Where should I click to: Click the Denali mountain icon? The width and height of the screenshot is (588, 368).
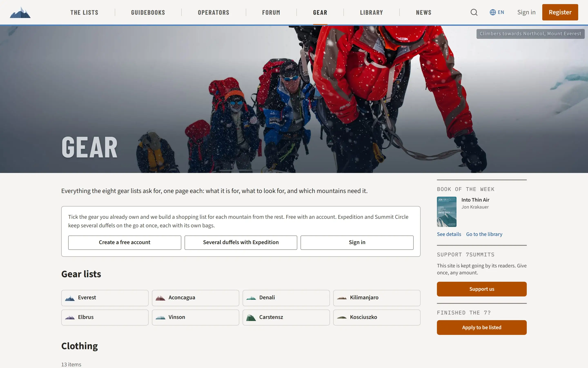[251, 298]
